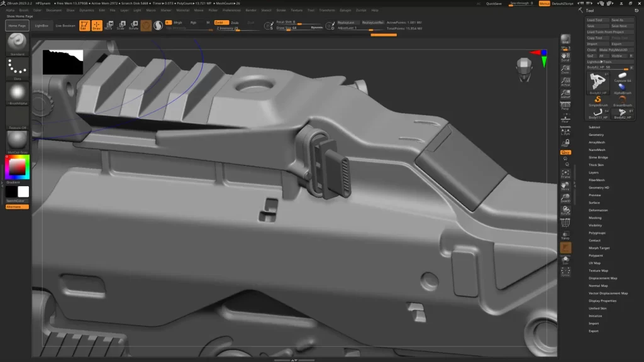Expand the Subtool palette section
This screenshot has height=362, width=644.
(x=594, y=127)
